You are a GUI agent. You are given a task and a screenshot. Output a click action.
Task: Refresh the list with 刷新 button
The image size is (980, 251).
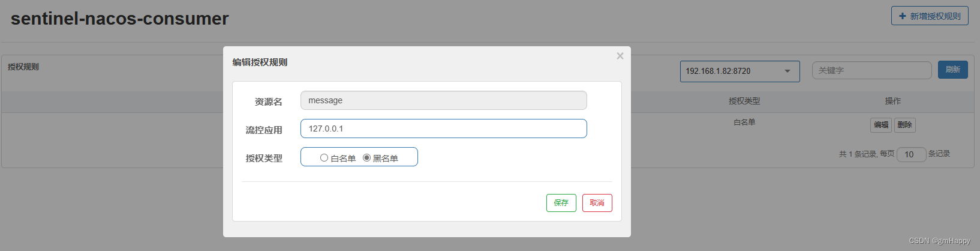click(953, 70)
